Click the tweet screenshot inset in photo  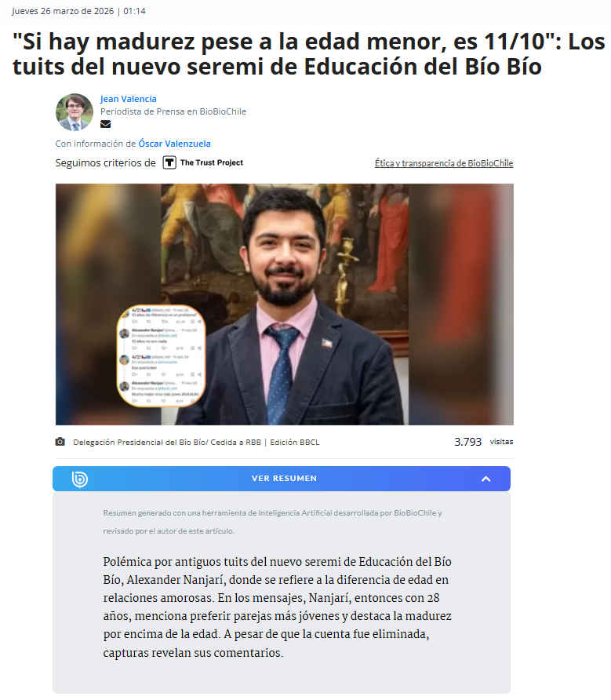coord(161,355)
